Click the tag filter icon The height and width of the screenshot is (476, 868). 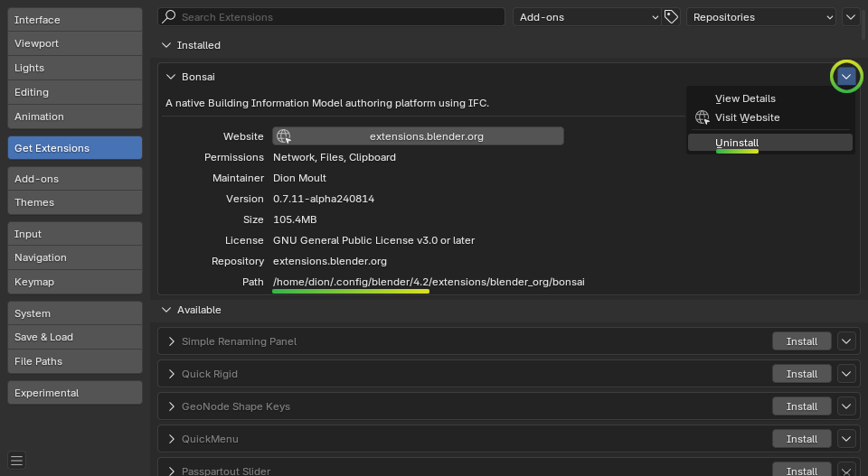(671, 17)
